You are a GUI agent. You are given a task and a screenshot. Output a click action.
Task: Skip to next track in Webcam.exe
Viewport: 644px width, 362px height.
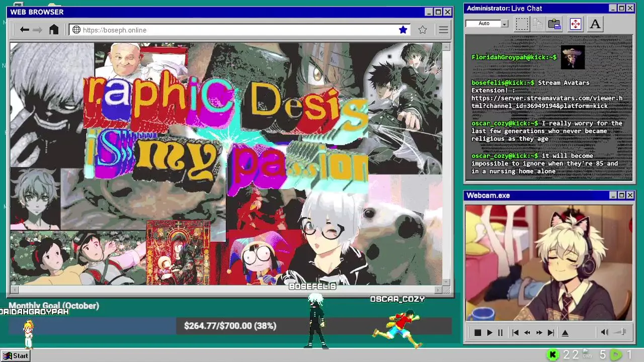(x=551, y=332)
